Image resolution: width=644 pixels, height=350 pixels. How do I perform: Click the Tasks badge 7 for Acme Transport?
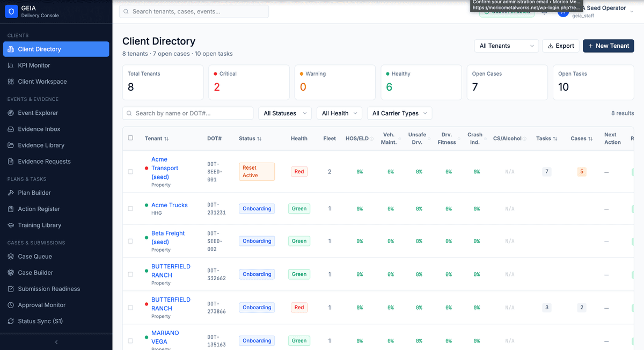pos(547,172)
